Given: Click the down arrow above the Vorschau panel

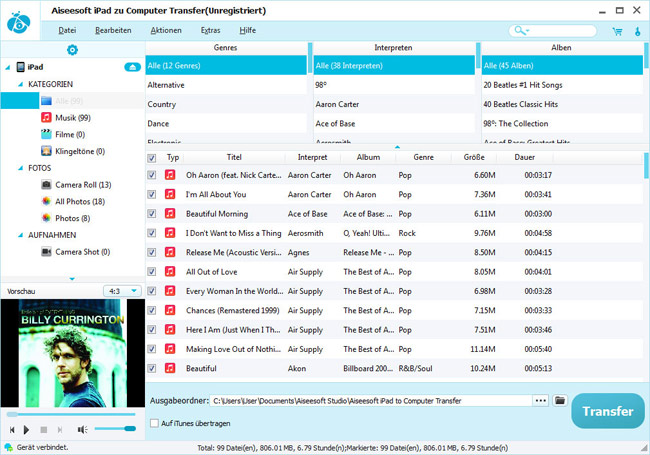Looking at the screenshot, I should pyautogui.click(x=72, y=279).
